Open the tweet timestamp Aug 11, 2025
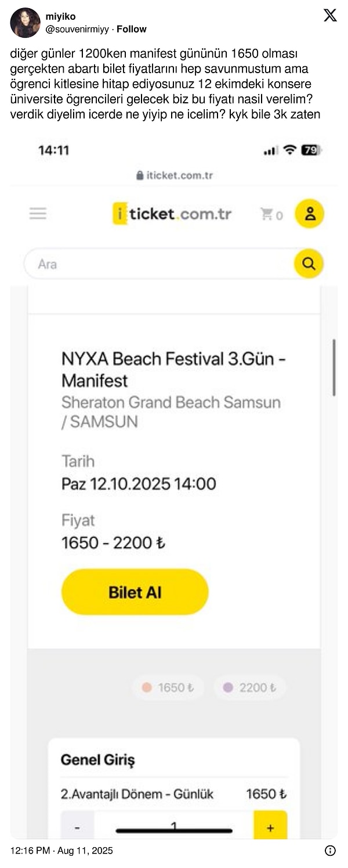The width and height of the screenshot is (348, 868). coord(61,851)
